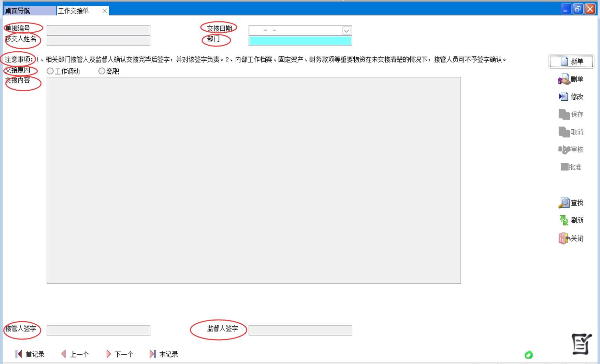Click the notepad icon in bottom corner

pos(582,344)
